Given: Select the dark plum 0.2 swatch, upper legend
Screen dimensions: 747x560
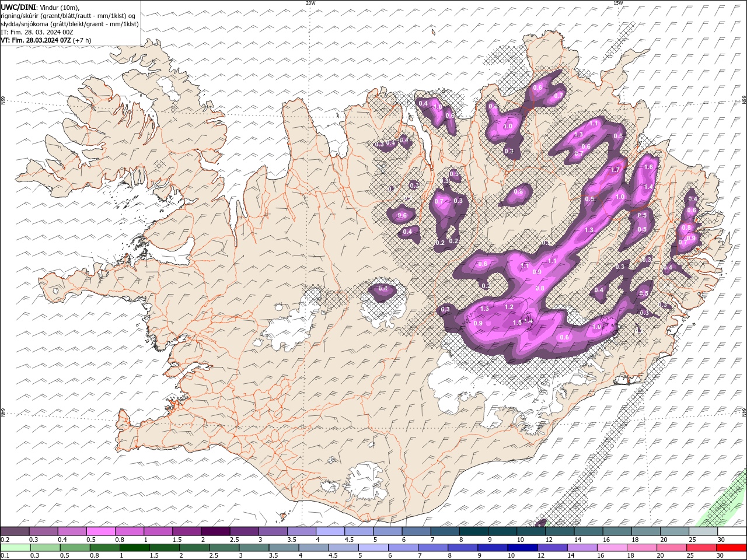Looking at the screenshot, I should pyautogui.click(x=15, y=531).
